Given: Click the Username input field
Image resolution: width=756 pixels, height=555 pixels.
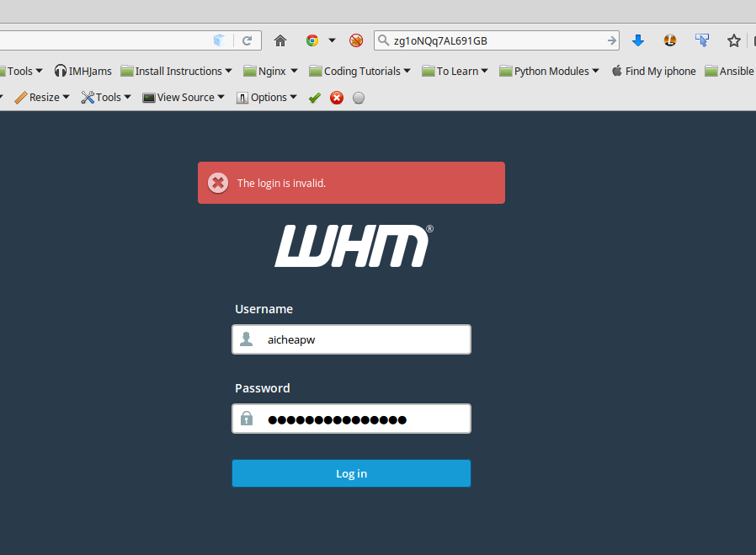Looking at the screenshot, I should point(362,339).
